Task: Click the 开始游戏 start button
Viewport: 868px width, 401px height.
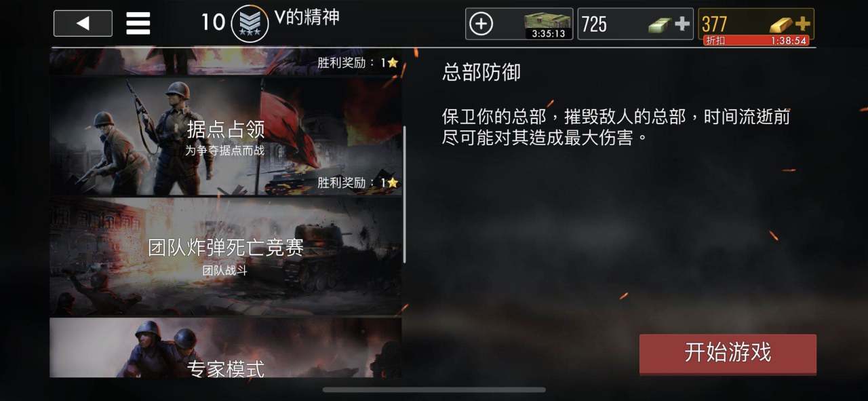Action: (x=728, y=354)
